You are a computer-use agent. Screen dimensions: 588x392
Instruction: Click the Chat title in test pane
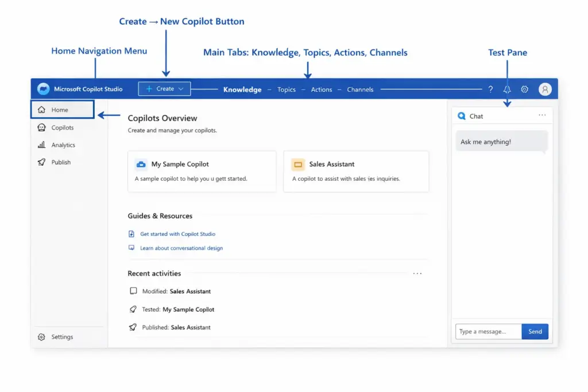click(476, 116)
